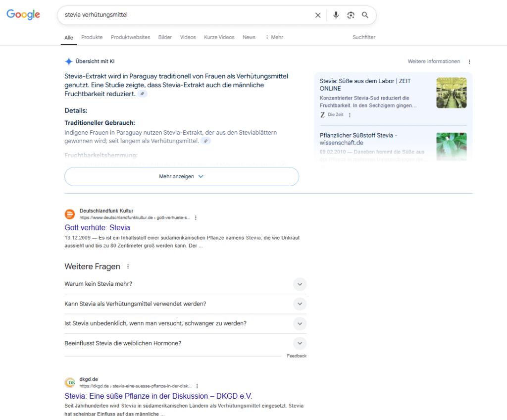The width and height of the screenshot is (507, 420).
Task: Click the Google logo
Action: click(x=23, y=14)
